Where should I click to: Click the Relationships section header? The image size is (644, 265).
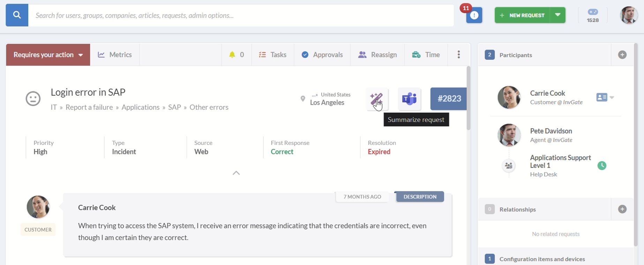point(518,209)
